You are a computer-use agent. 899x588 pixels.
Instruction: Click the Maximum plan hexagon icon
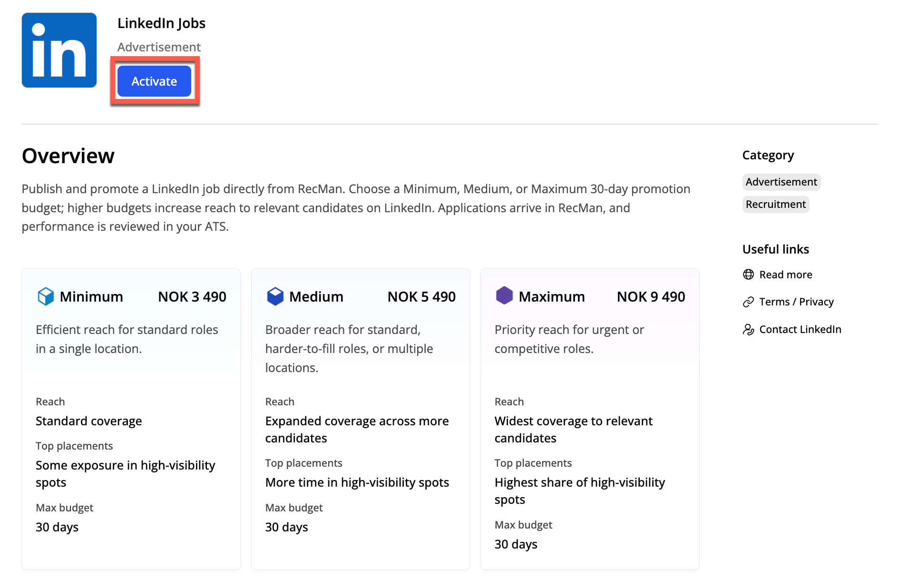coord(504,295)
